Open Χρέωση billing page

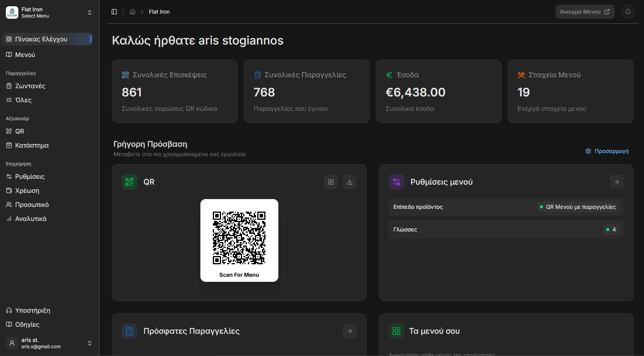[x=48, y=190]
